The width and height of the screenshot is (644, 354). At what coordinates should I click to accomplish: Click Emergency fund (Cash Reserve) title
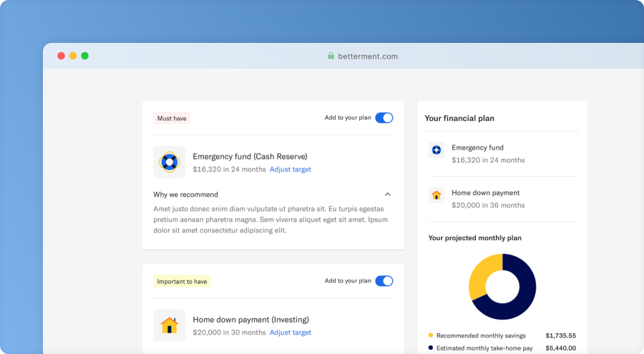pos(250,157)
